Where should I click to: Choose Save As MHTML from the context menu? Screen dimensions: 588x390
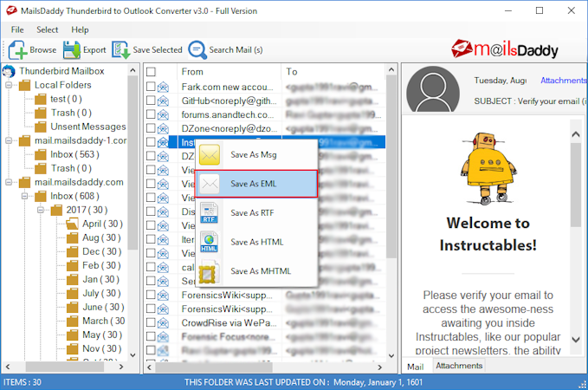coord(256,271)
